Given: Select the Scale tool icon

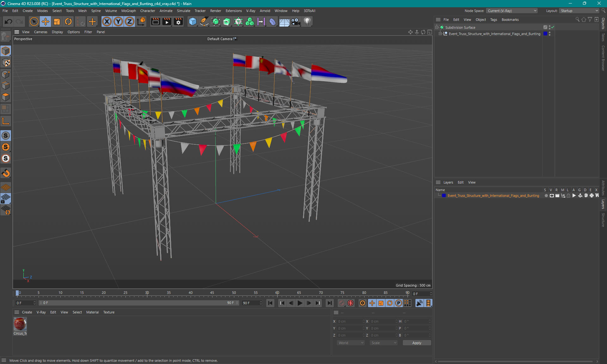Looking at the screenshot, I should [57, 21].
